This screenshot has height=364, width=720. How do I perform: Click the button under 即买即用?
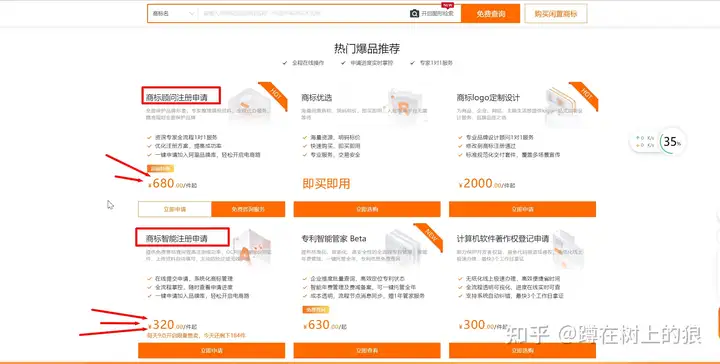click(367, 209)
